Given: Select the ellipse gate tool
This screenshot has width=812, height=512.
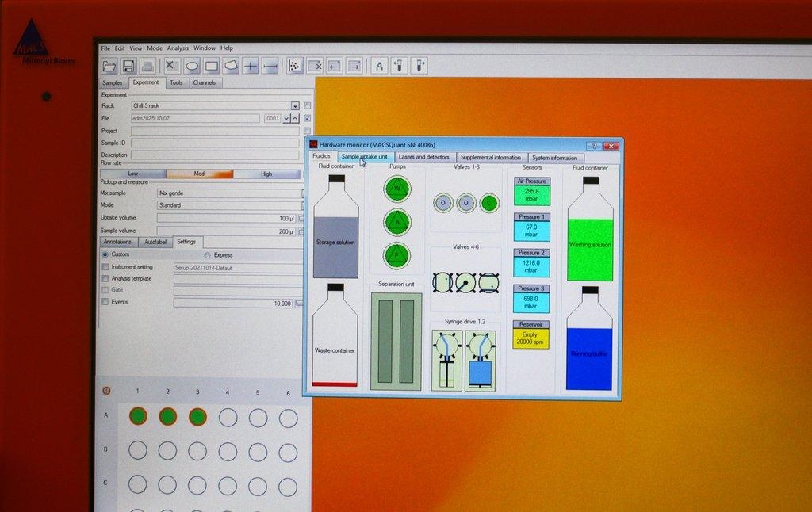Looking at the screenshot, I should coord(192,66).
